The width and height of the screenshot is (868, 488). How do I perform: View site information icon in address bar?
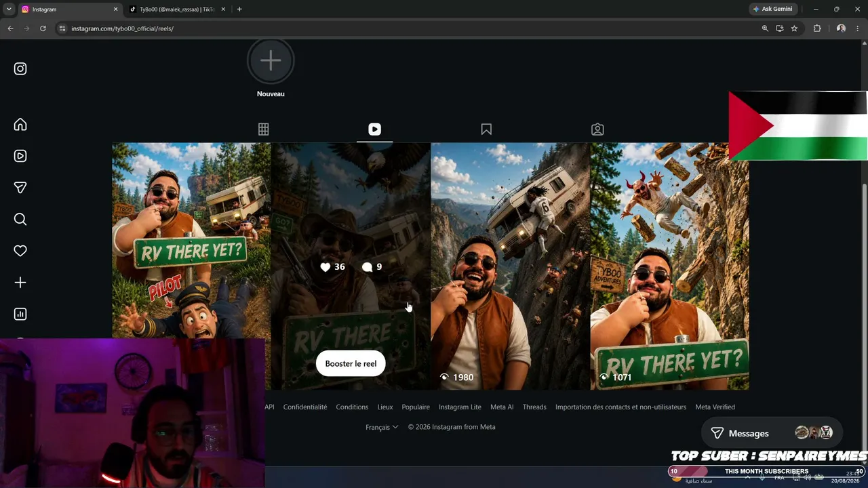(62, 28)
